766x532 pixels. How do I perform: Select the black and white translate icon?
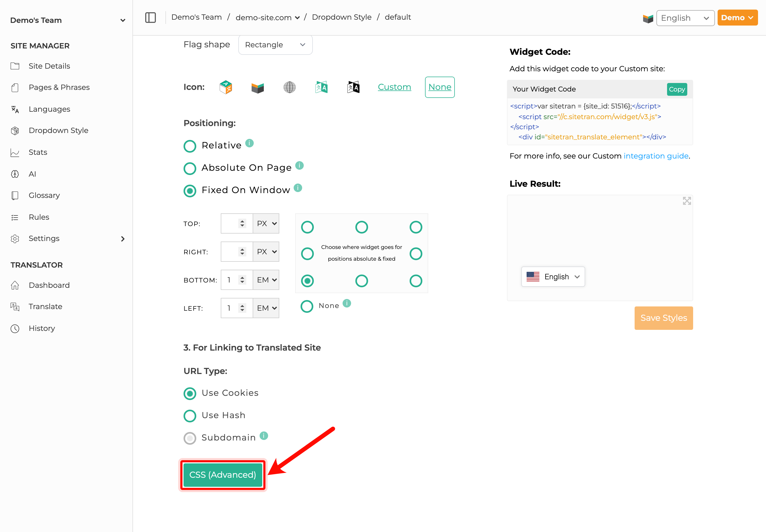(x=353, y=87)
